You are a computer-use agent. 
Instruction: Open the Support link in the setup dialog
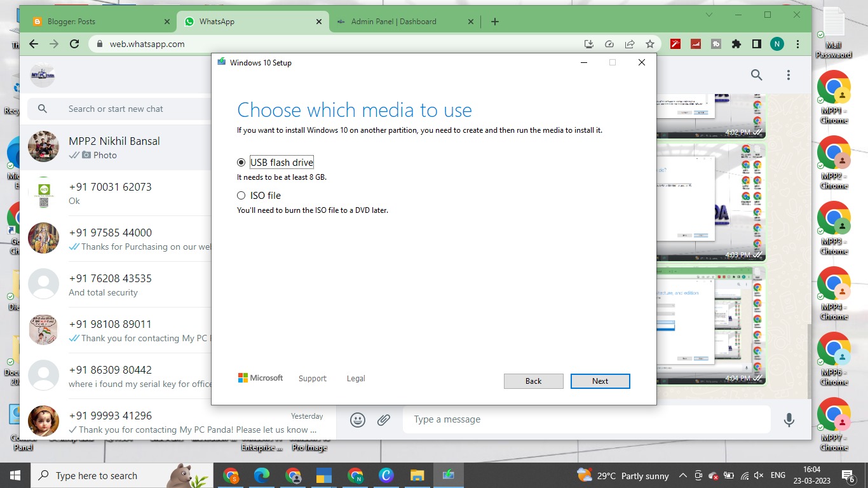313,379
